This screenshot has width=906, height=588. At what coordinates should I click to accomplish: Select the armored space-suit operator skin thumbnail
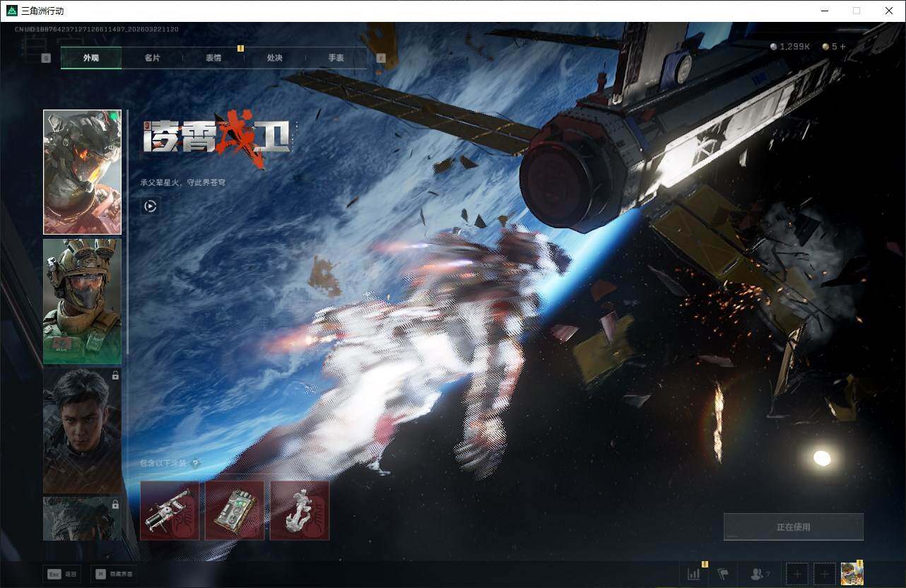point(82,172)
